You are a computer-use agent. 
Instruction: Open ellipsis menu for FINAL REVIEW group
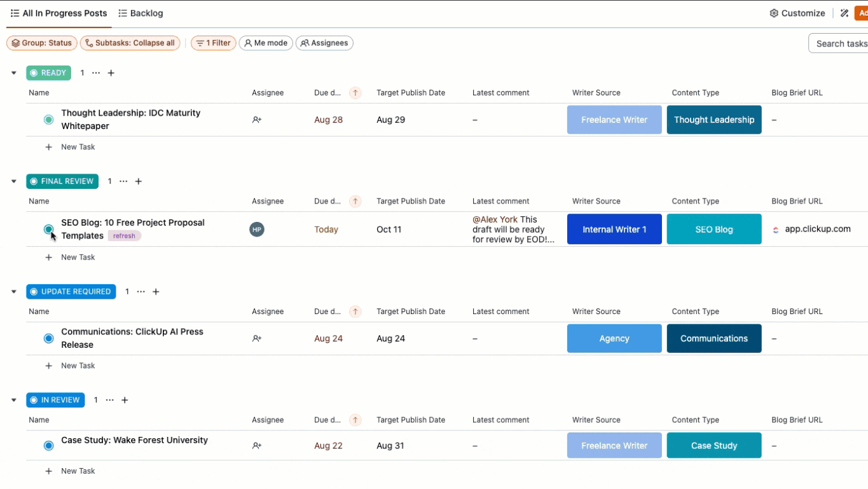pyautogui.click(x=123, y=181)
